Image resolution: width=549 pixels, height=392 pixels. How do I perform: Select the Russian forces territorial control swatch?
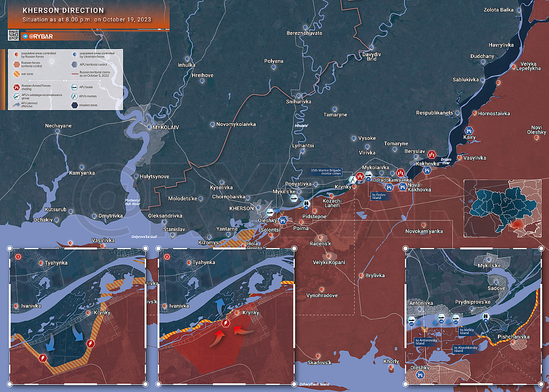tap(16, 64)
